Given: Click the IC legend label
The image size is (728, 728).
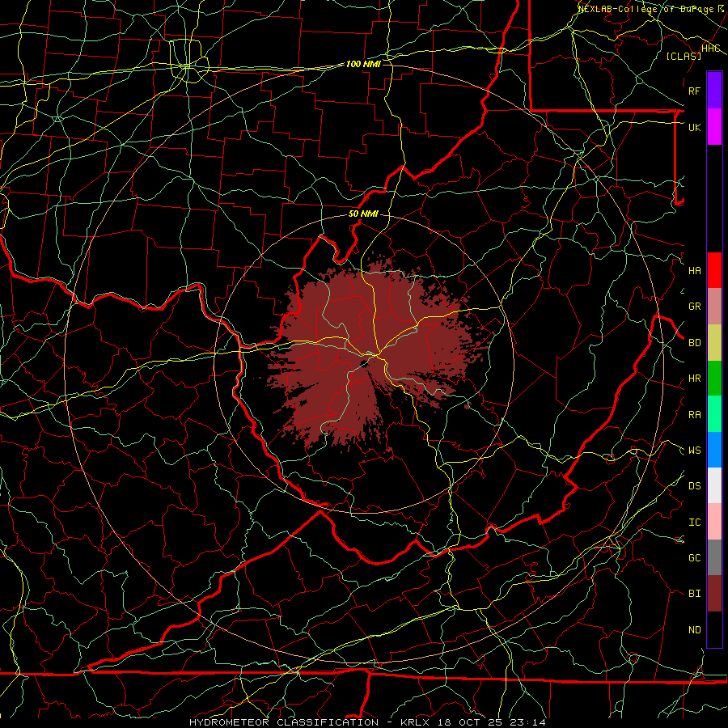Looking at the screenshot, I should click(694, 523).
